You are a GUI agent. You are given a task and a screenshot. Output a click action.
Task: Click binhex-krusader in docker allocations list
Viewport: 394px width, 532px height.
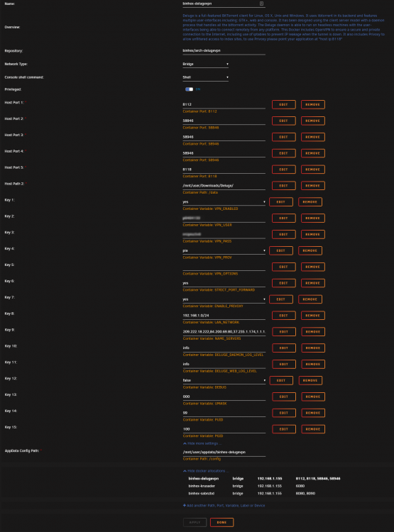[202, 486]
